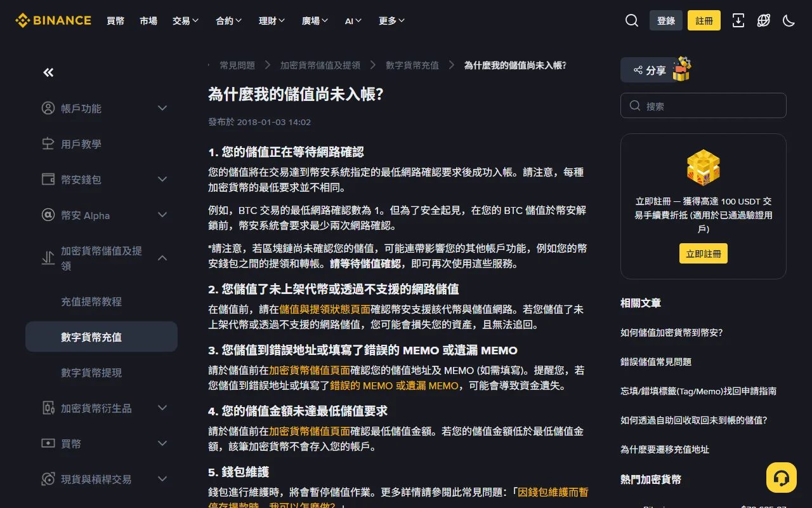Open 加密貨幣儲值頁面 link in section 4
This screenshot has width=812, height=508.
coord(310,431)
